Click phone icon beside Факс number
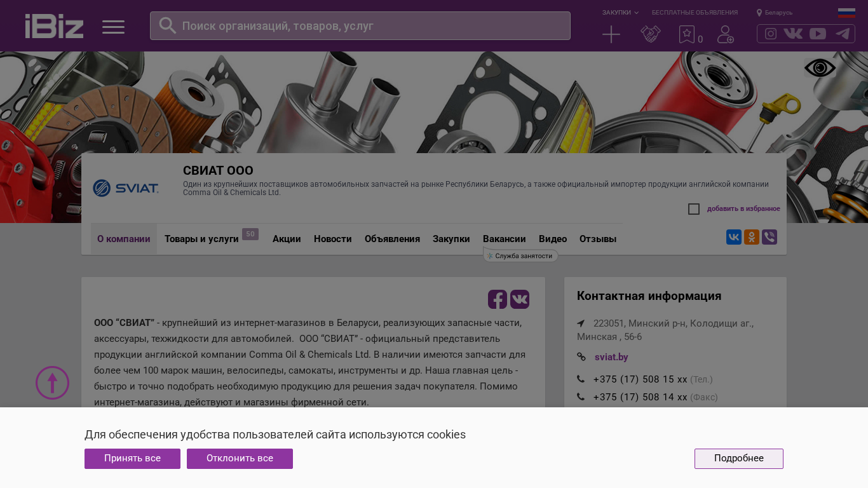This screenshot has width=868, height=488. coord(581,397)
